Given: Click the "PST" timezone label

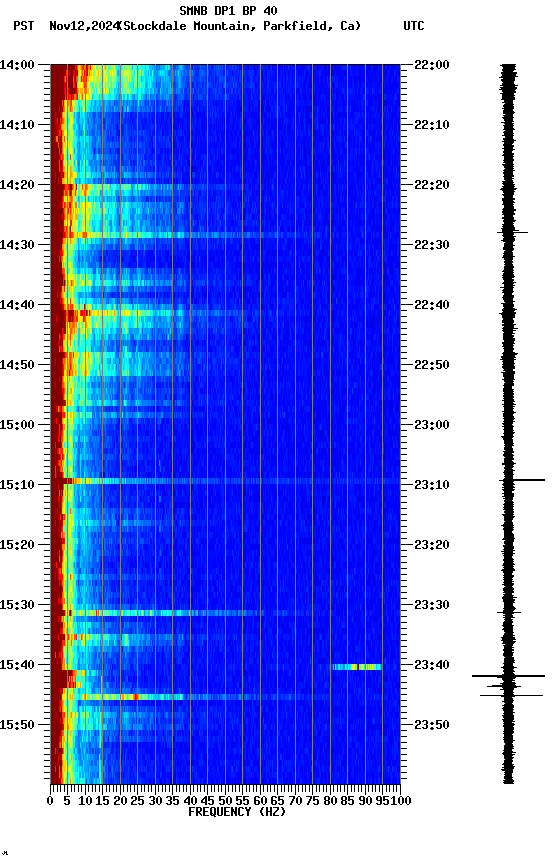Looking at the screenshot, I should point(24,26).
